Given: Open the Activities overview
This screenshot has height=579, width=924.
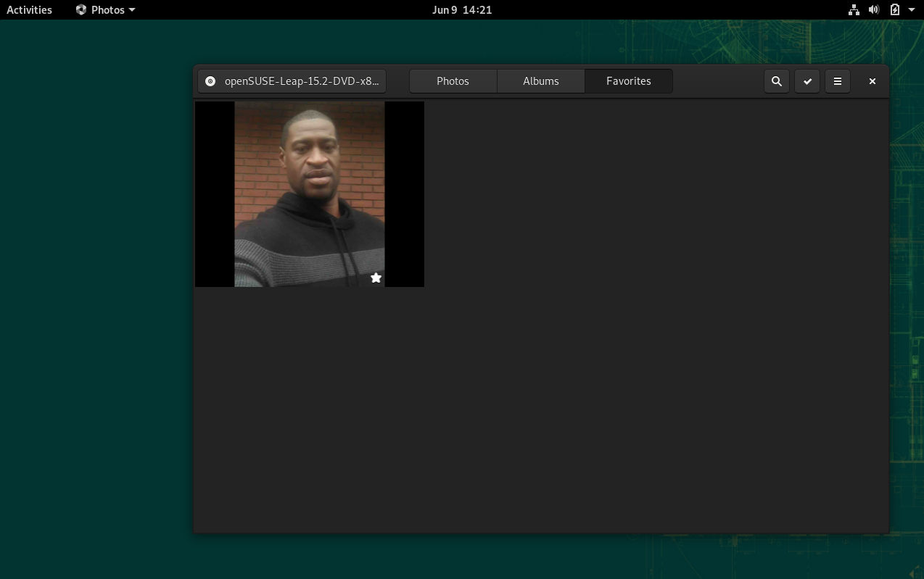Looking at the screenshot, I should click(29, 10).
